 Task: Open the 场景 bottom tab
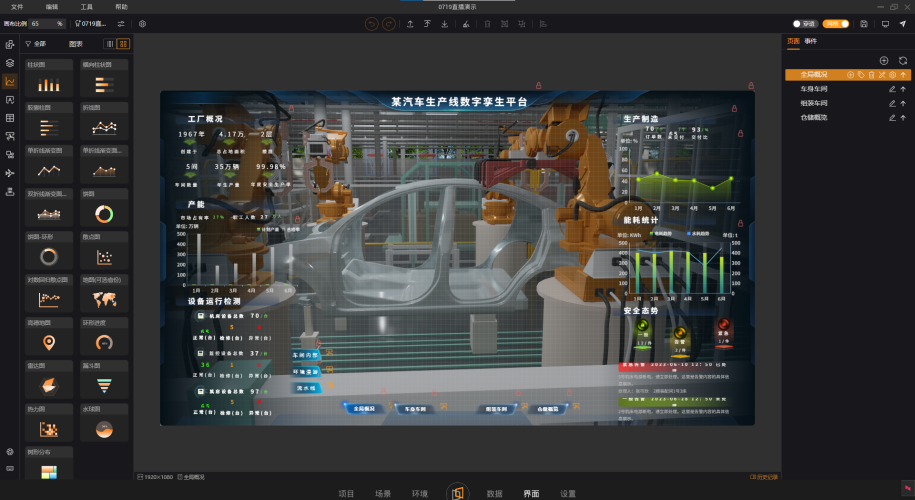[383, 494]
